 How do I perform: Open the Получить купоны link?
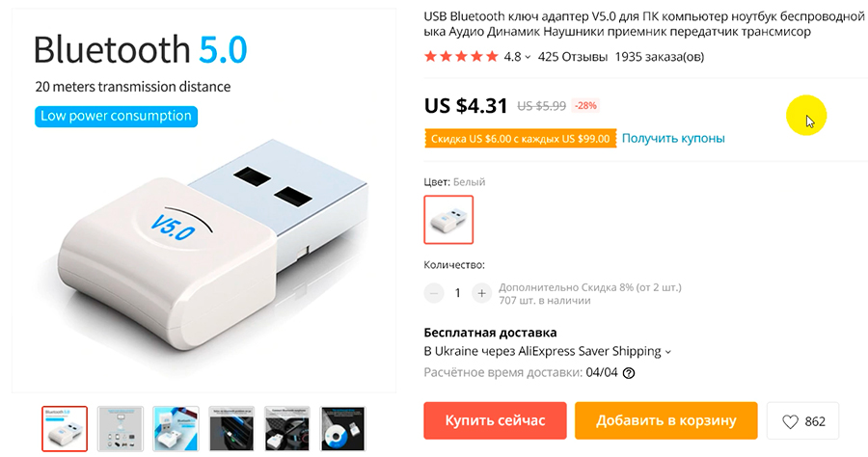pos(673,138)
